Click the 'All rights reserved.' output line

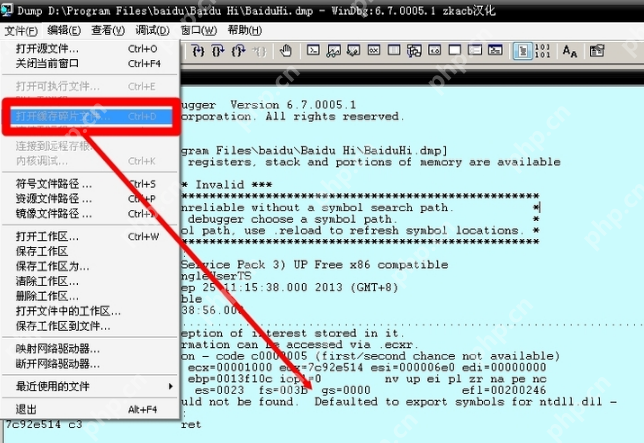(x=335, y=117)
